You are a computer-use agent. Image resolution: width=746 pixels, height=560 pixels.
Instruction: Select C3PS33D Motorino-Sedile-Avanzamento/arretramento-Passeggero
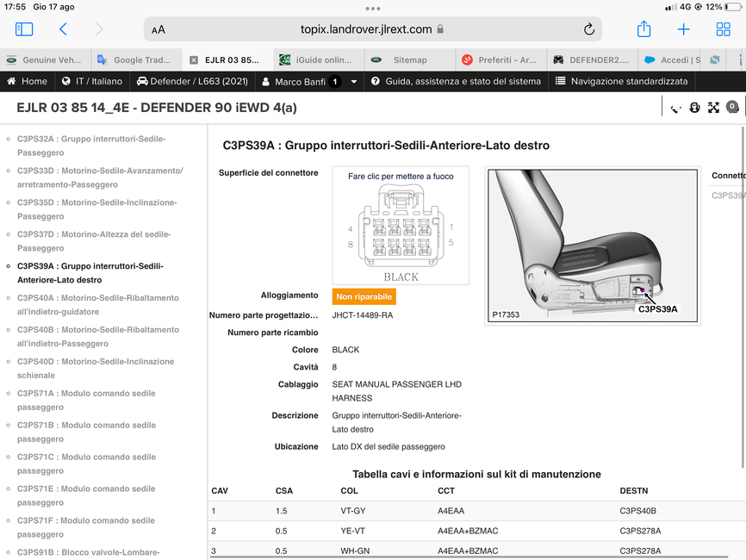pyautogui.click(x=101, y=177)
